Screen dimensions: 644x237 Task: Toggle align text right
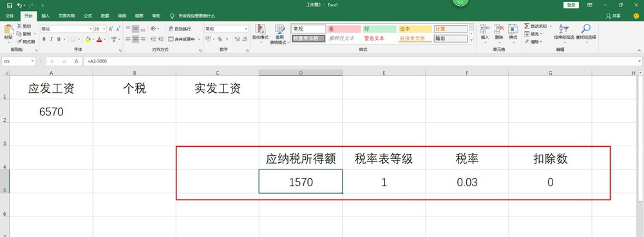point(142,39)
